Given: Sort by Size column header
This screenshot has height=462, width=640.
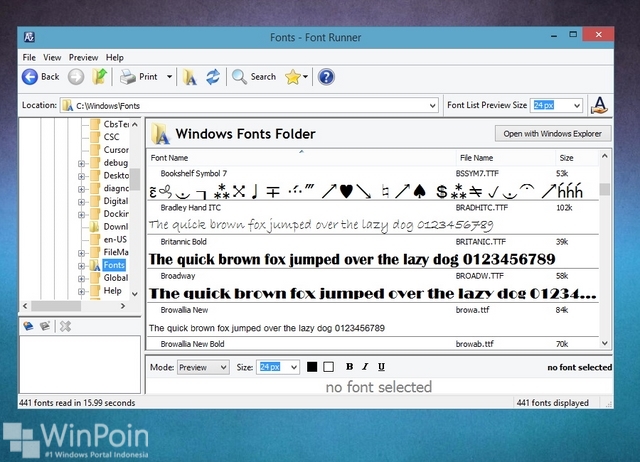Looking at the screenshot, I should (576, 158).
